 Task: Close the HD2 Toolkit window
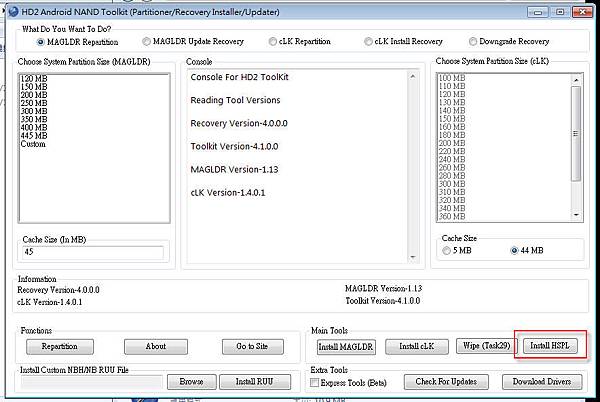(582, 12)
